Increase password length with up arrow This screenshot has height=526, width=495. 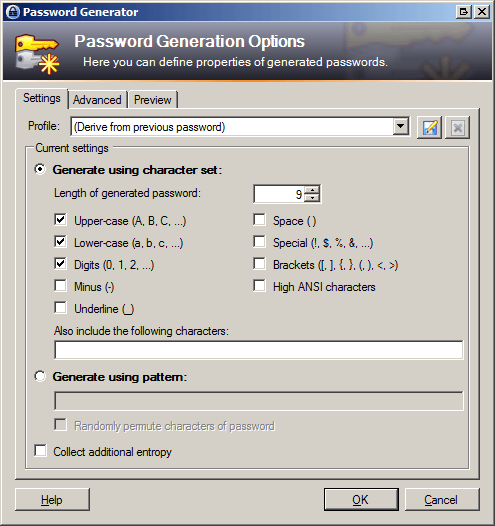312,190
